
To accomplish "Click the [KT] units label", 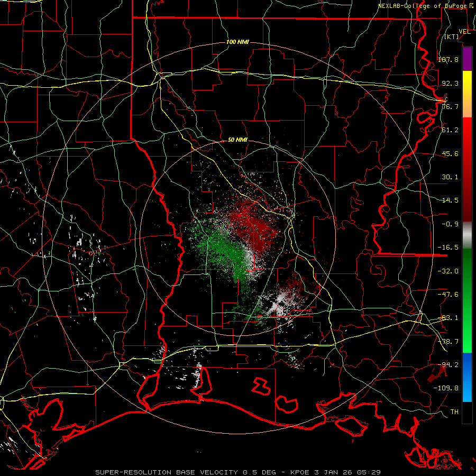I will (x=452, y=36).
